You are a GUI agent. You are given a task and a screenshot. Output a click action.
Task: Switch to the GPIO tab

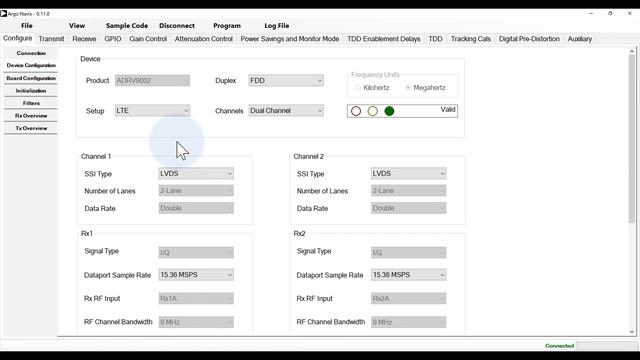coord(113,39)
